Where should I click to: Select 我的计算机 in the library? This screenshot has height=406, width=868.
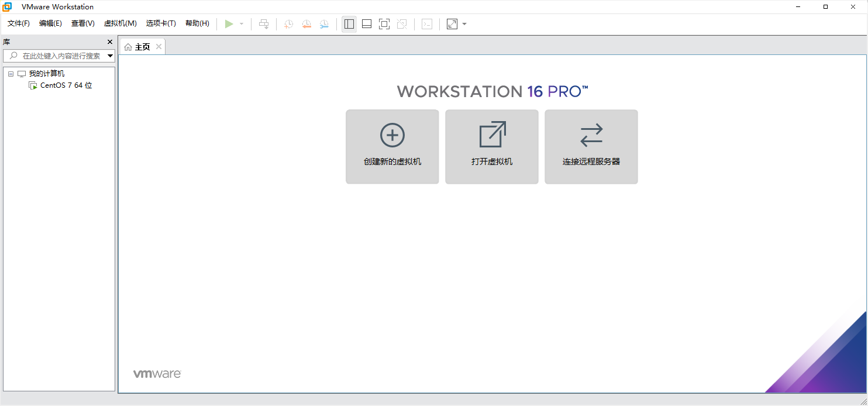[47, 74]
